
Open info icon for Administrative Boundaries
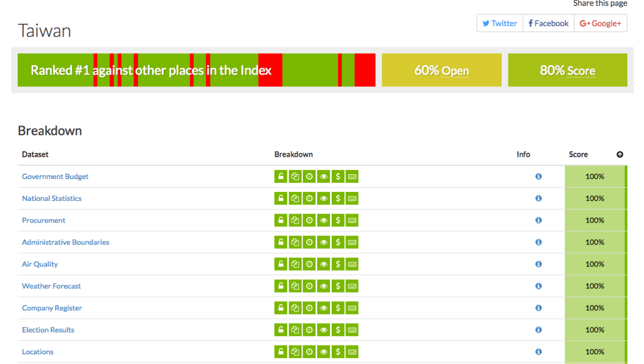tap(538, 242)
